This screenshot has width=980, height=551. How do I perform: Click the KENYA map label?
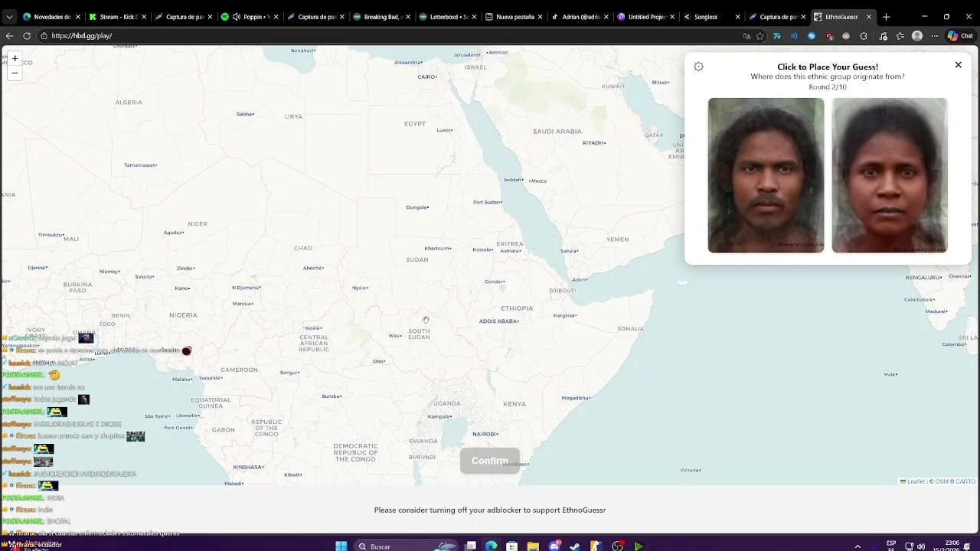(514, 403)
